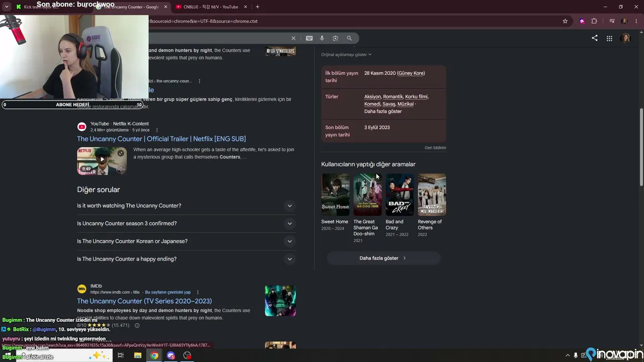Open the IMDb TV Series 2020–2023 link
This screenshot has height=362, width=644.
(x=144, y=301)
